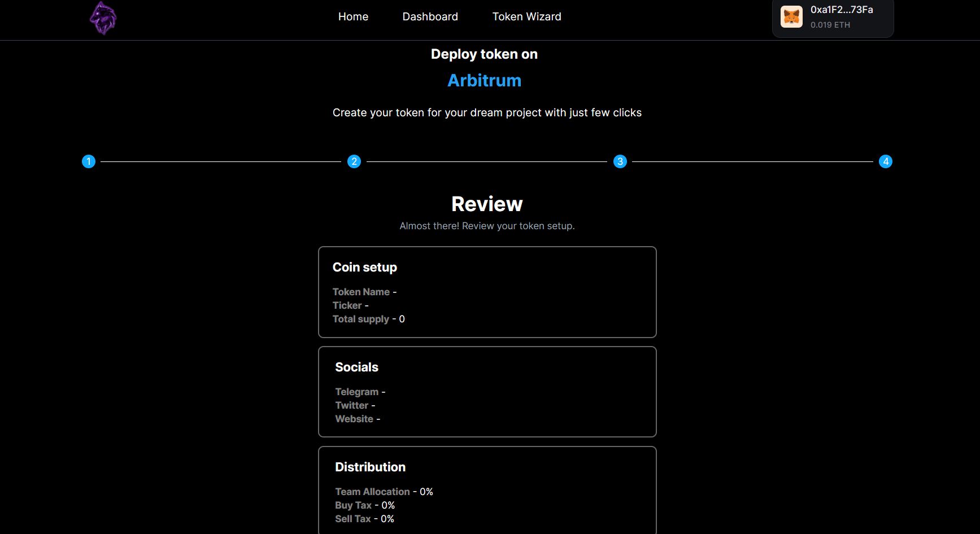
Task: Open the MetaMask fox wallet icon
Action: click(791, 17)
